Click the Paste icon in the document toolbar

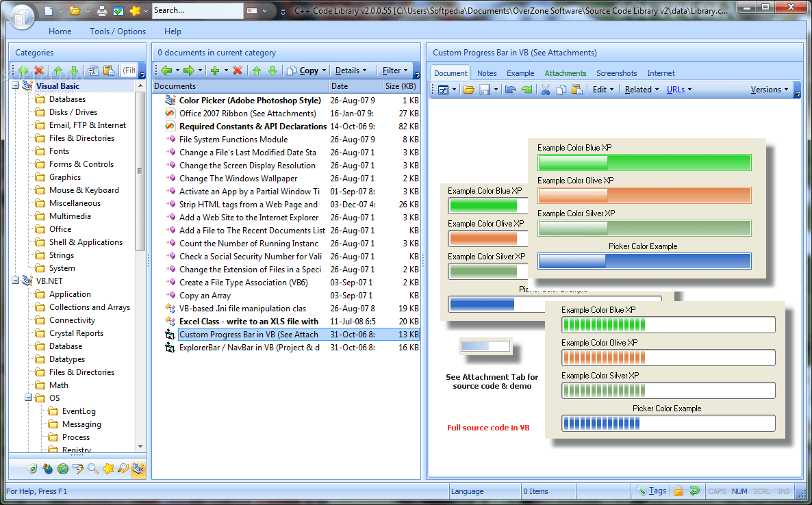click(577, 90)
